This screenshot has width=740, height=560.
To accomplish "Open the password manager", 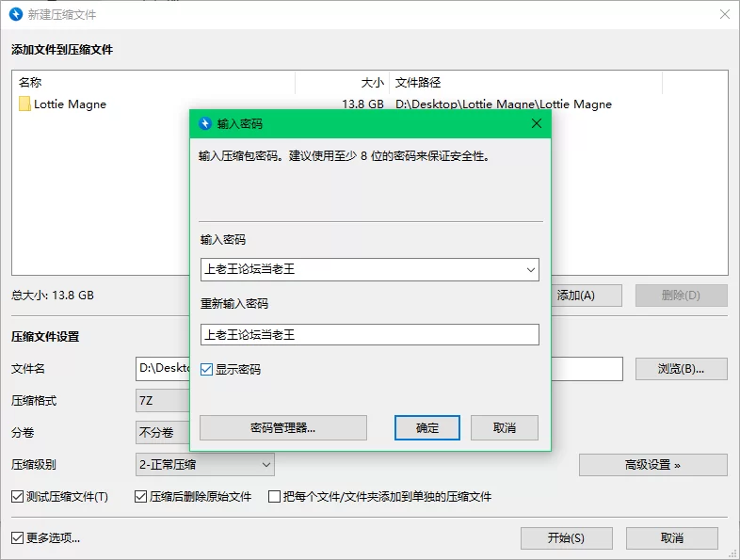I will point(282,427).
